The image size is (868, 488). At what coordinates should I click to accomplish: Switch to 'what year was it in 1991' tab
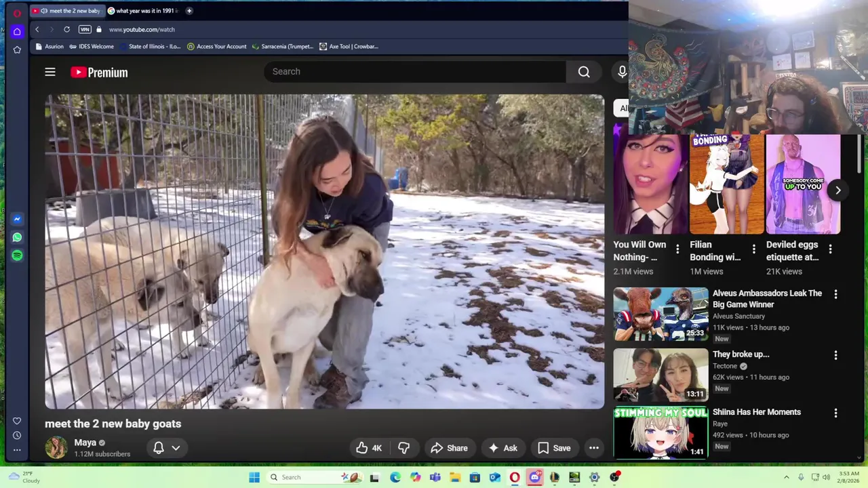pos(144,11)
